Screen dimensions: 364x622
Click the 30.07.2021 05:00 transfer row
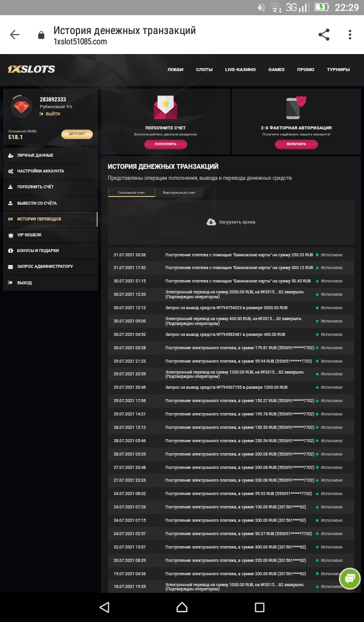coord(231,321)
